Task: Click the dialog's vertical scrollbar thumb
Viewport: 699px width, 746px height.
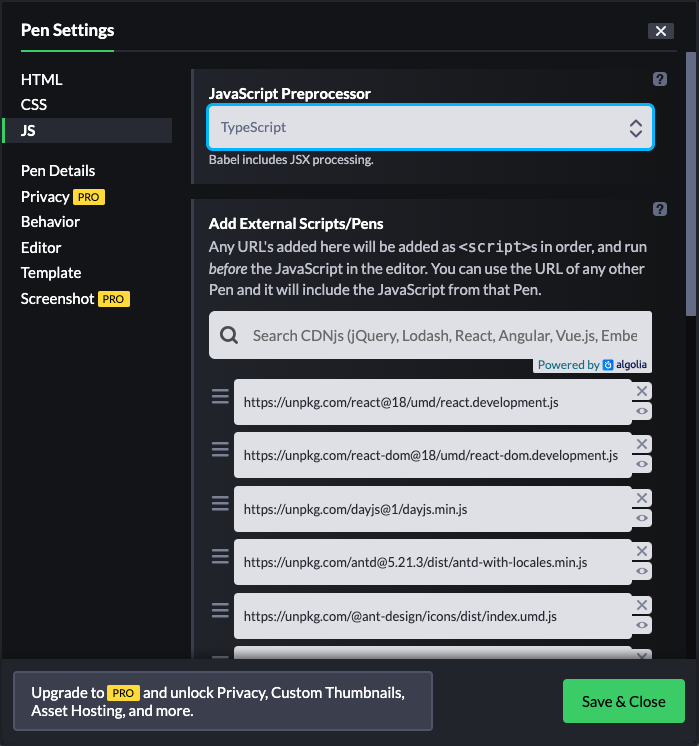Action: (691, 184)
